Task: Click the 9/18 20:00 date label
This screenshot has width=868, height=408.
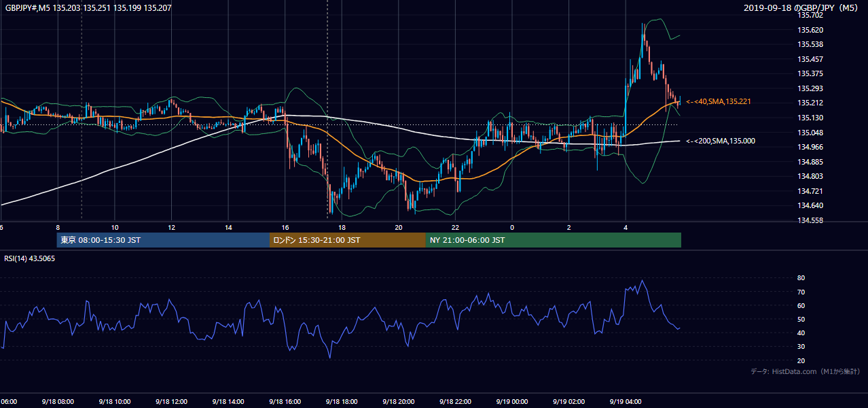Action: 397,402
